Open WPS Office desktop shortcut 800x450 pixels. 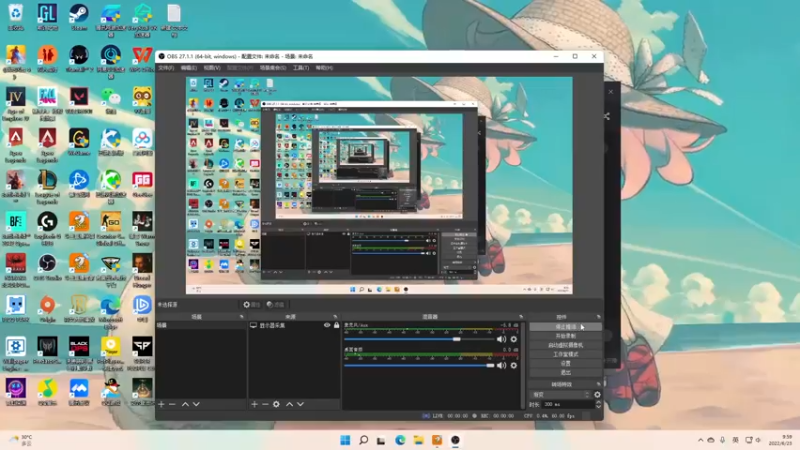[x=142, y=59]
